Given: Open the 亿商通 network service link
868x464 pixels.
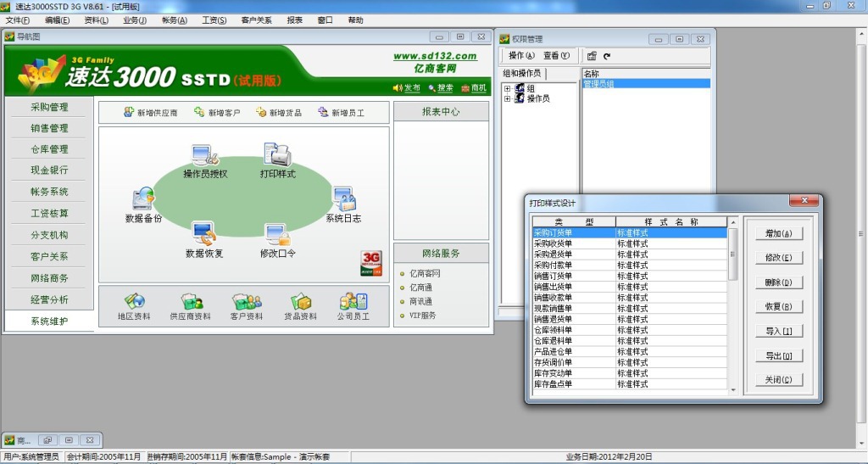Looking at the screenshot, I should (x=420, y=288).
